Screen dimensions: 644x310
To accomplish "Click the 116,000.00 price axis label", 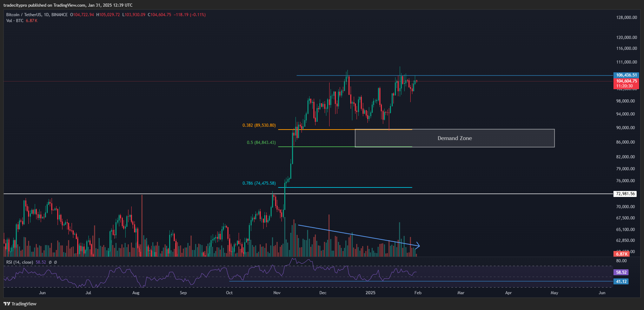I will click(626, 48).
